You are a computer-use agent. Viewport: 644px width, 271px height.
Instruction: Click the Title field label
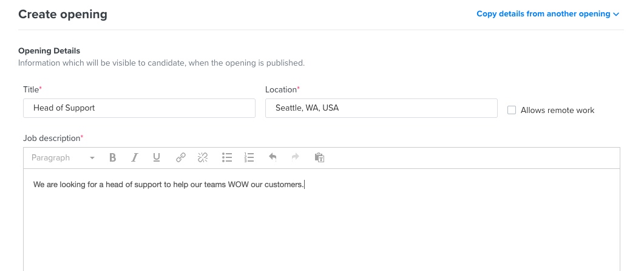(x=31, y=89)
